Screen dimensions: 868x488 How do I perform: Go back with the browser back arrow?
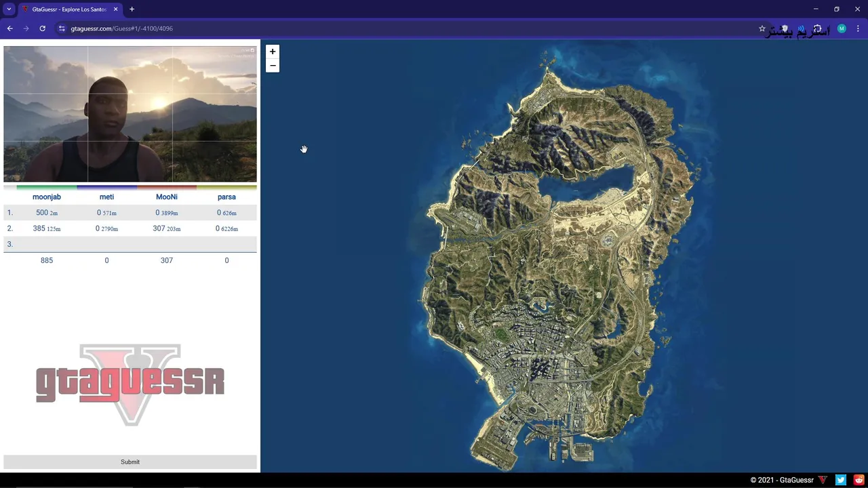(9, 28)
